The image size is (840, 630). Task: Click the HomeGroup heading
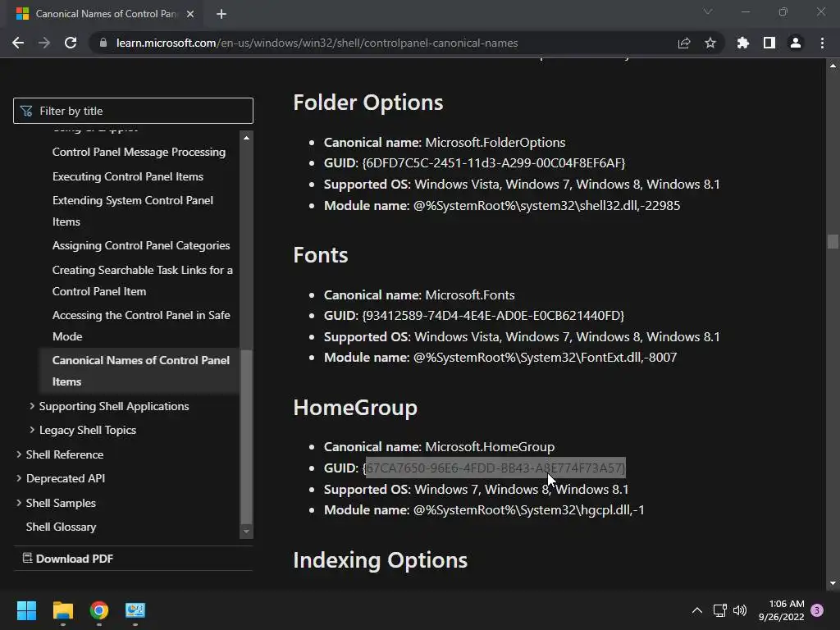pyautogui.click(x=355, y=408)
